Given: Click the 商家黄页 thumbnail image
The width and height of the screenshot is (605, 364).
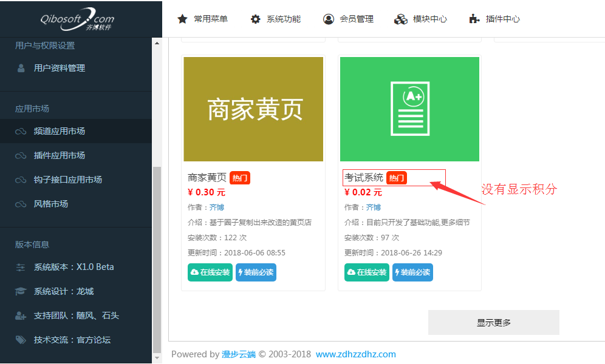Looking at the screenshot, I should [x=253, y=109].
